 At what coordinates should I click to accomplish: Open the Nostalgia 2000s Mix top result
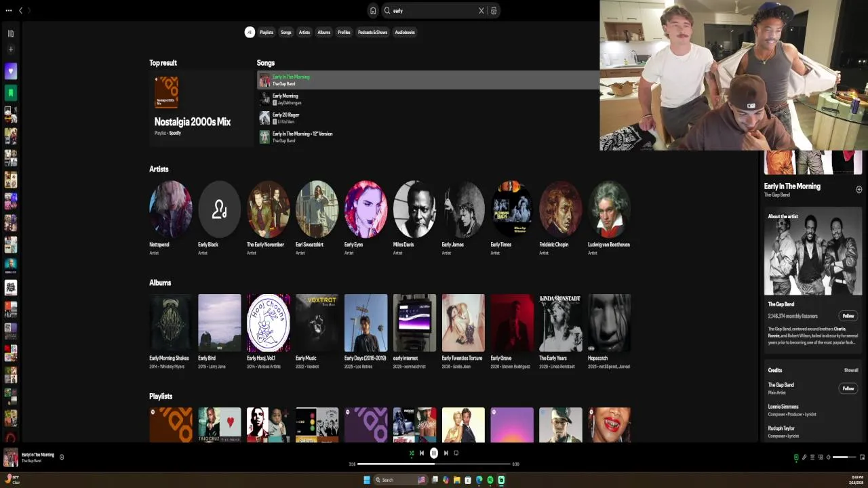pyautogui.click(x=200, y=108)
